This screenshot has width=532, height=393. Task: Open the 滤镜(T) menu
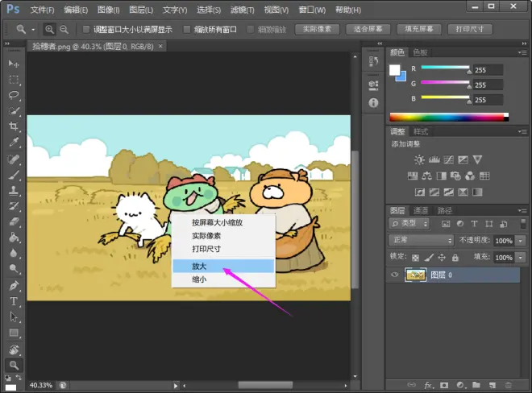(243, 10)
